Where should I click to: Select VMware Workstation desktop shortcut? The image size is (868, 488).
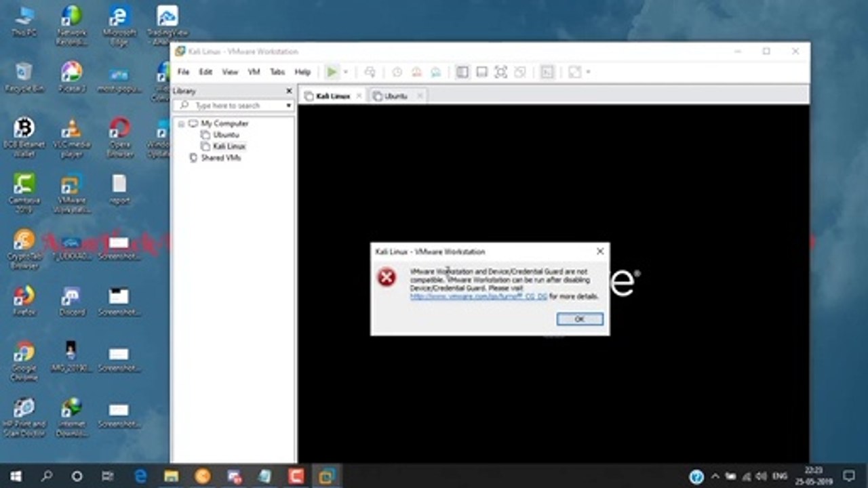71,192
